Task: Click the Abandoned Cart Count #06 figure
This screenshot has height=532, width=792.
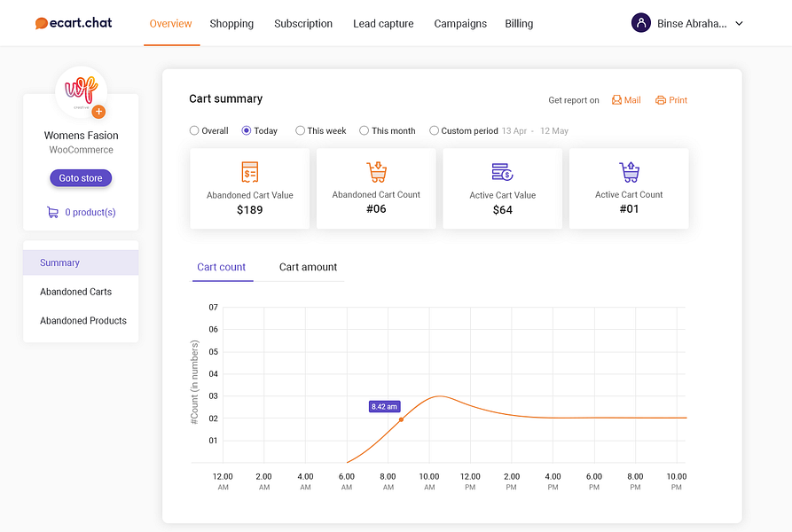Action: pos(376,209)
